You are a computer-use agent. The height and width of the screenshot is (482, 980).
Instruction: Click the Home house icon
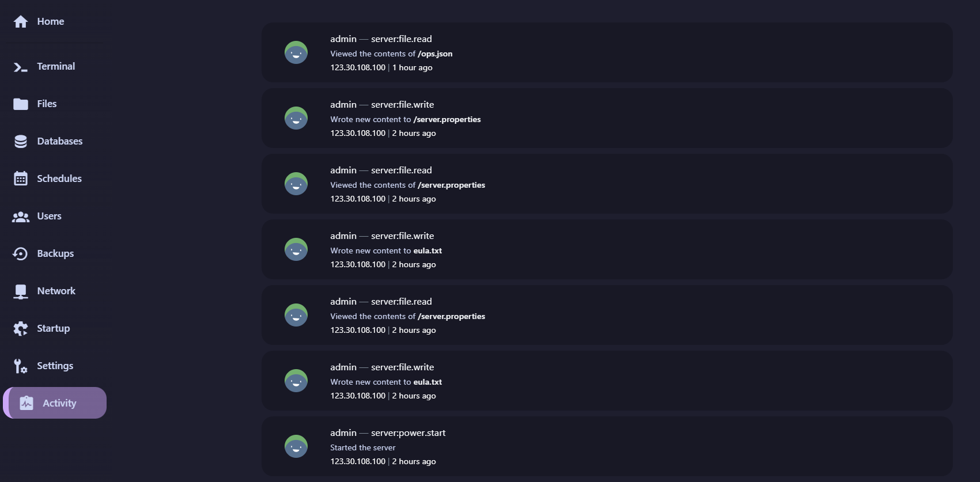[x=21, y=22]
